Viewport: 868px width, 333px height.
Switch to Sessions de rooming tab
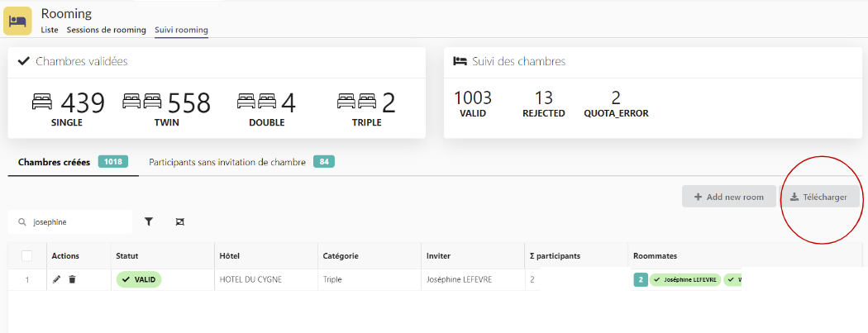(106, 30)
